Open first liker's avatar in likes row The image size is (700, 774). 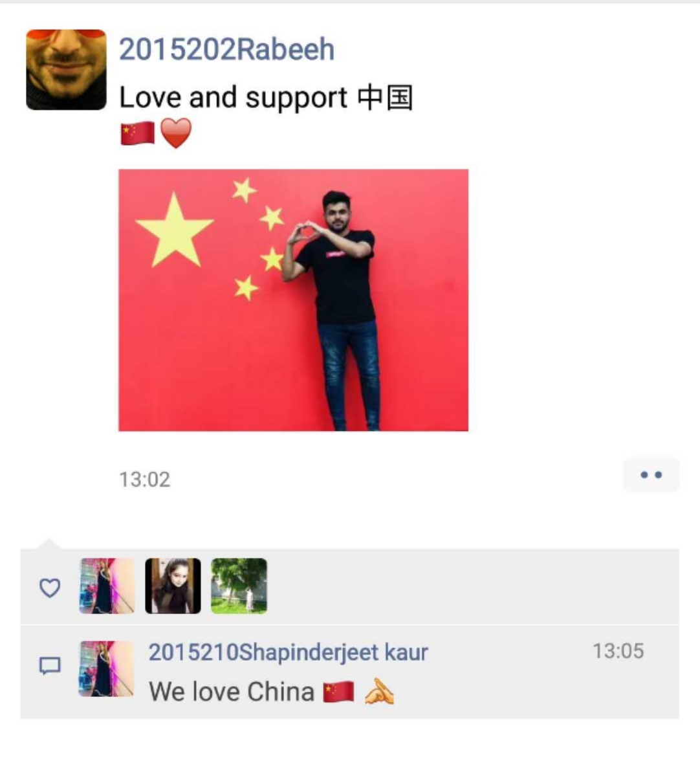107,586
